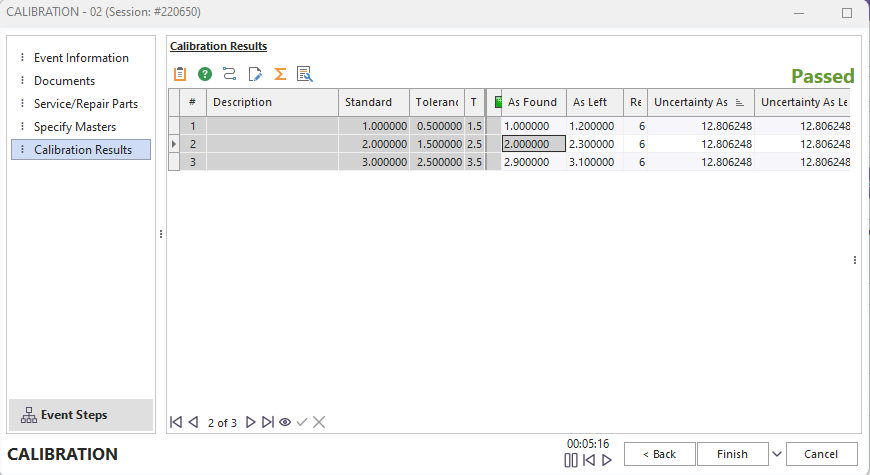Expand the dropdown arrow next to Finish
The image size is (870, 475).
pos(777,454)
